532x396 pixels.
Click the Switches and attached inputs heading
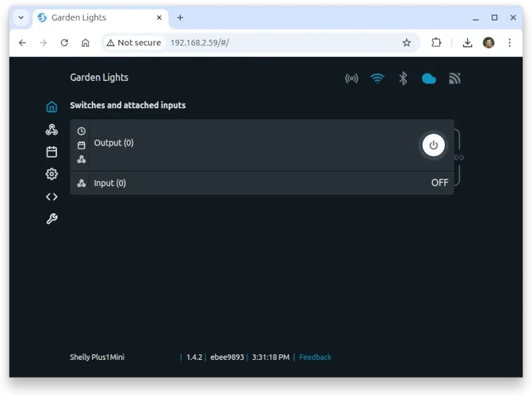128,105
